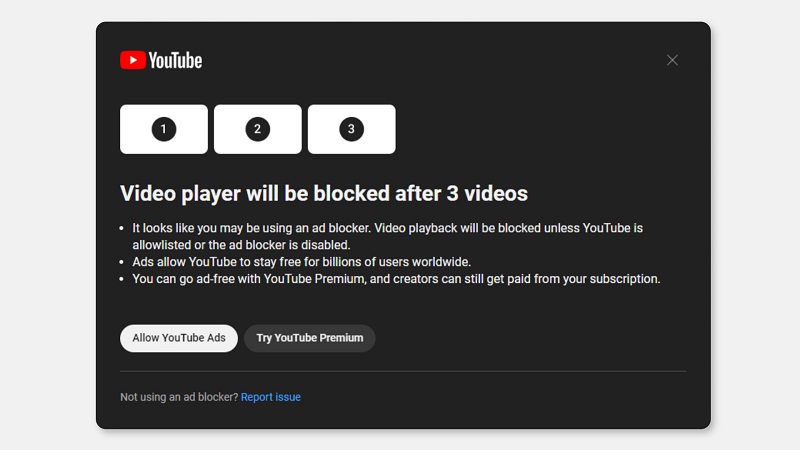The height and width of the screenshot is (450, 800).
Task: Select the first white video counter box
Action: (190, 129)
